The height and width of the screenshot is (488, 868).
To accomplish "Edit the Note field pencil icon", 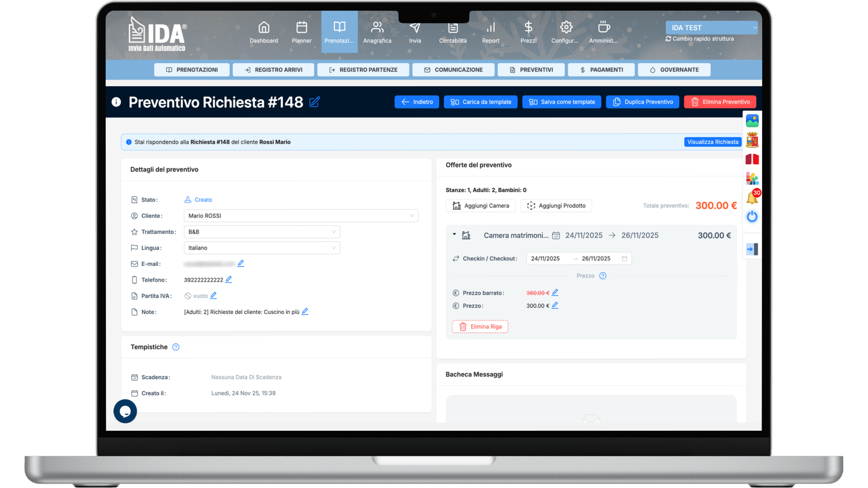I will pos(305,312).
